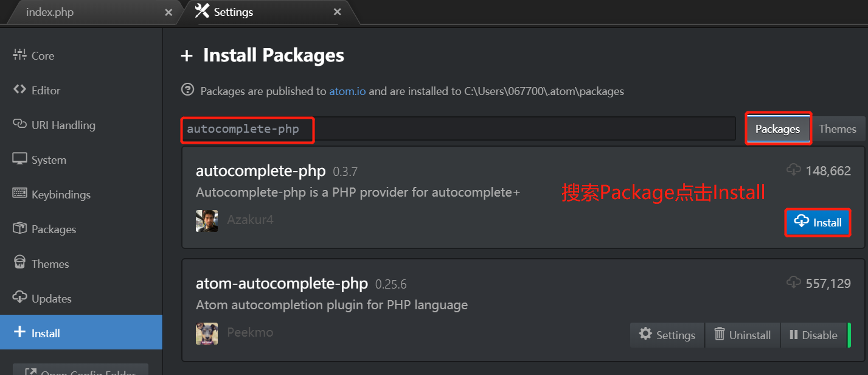Viewport: 868px width, 375px height.
Task: Show the Keybindings panel
Action: 61,194
